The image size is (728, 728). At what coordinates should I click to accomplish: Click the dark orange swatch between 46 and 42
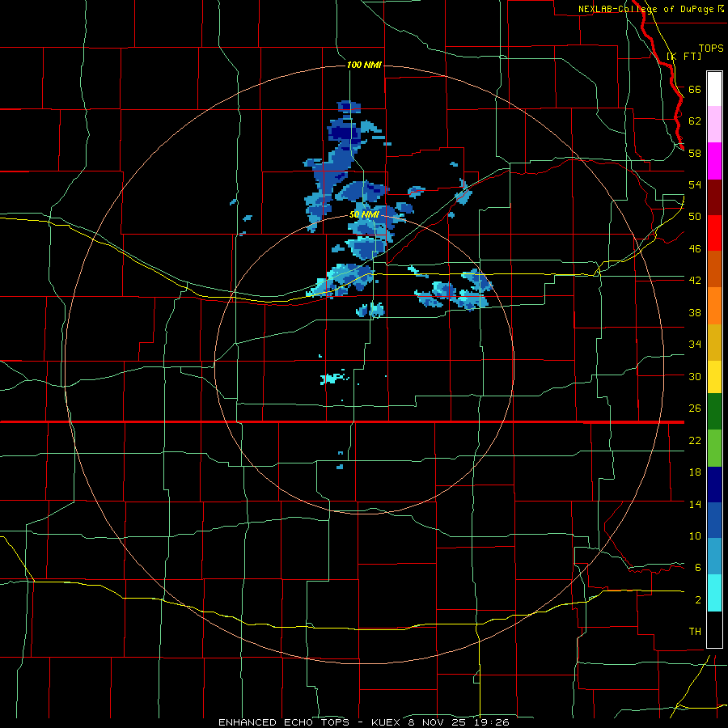pos(714,269)
